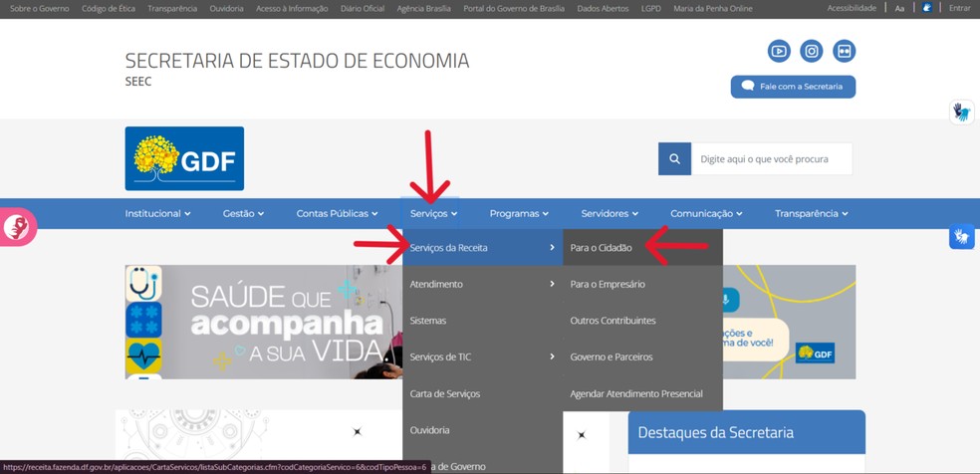The image size is (980, 474).
Task: Choose Outros Contribuintes option
Action: pos(642,321)
